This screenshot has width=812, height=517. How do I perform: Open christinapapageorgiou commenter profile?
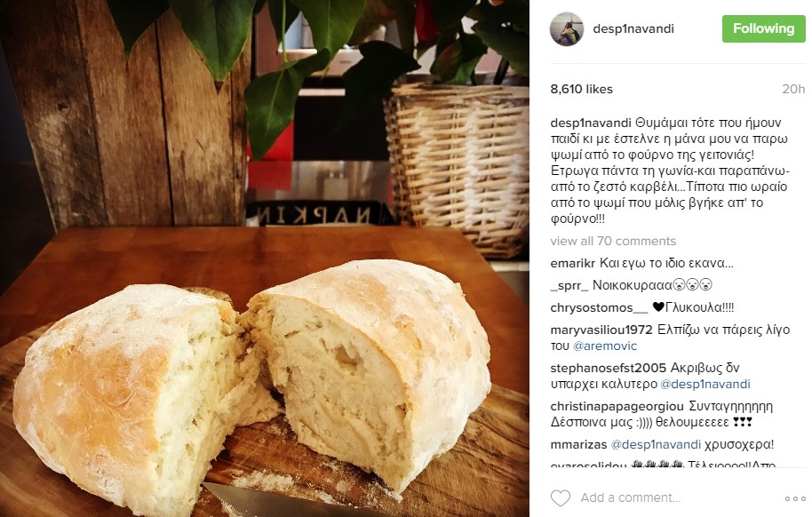(x=617, y=407)
